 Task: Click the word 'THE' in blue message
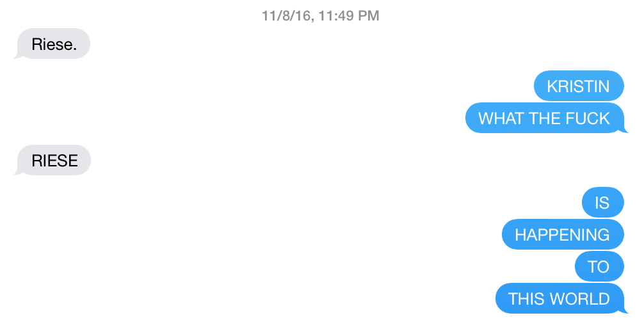click(545, 118)
